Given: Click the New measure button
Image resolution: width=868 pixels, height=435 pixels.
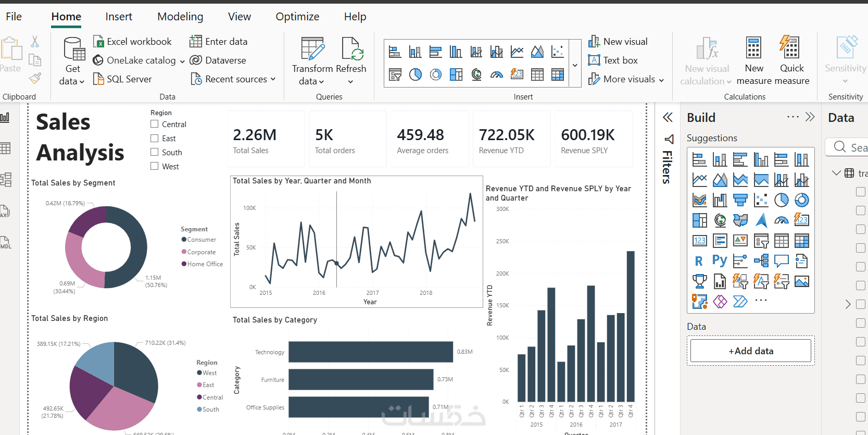Looking at the screenshot, I should pyautogui.click(x=754, y=60).
